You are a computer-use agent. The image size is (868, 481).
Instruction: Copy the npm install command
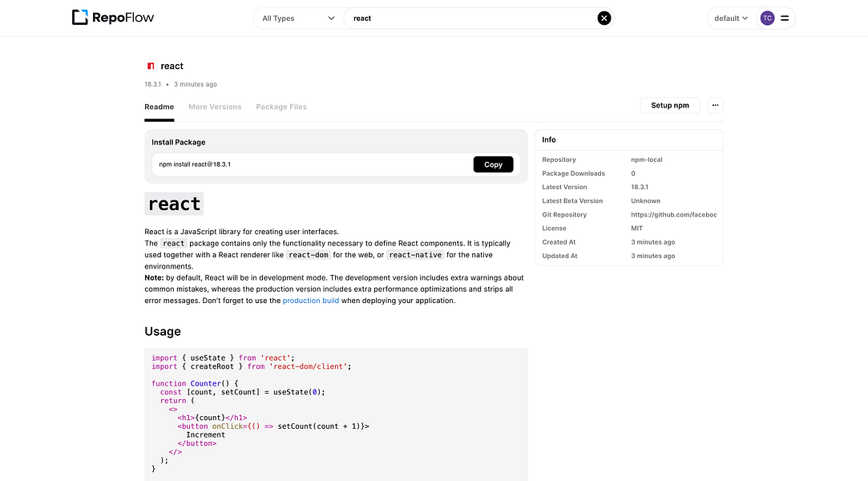[x=493, y=164]
